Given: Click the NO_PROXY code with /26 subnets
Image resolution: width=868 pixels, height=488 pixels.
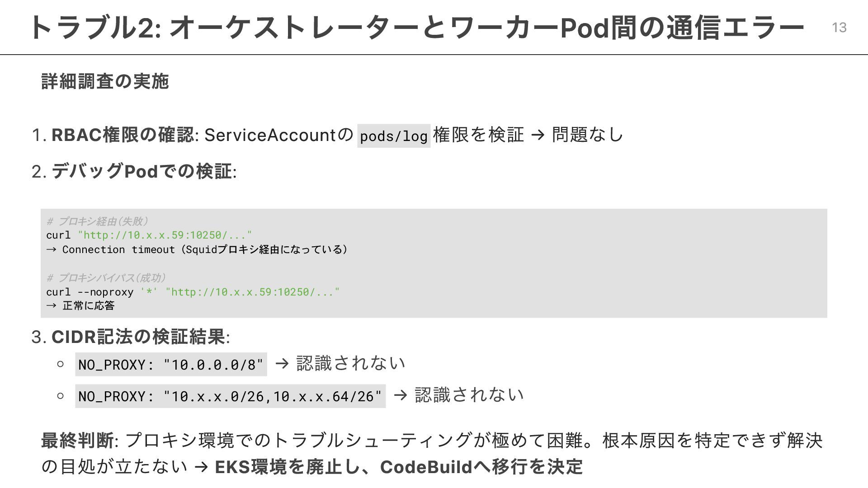Looking at the screenshot, I should click(x=230, y=396).
